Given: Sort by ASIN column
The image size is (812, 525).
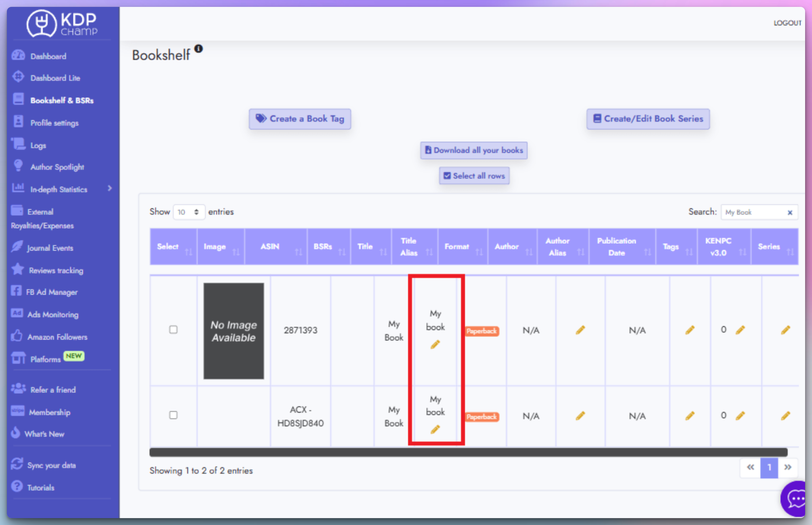Looking at the screenshot, I should [x=276, y=247].
